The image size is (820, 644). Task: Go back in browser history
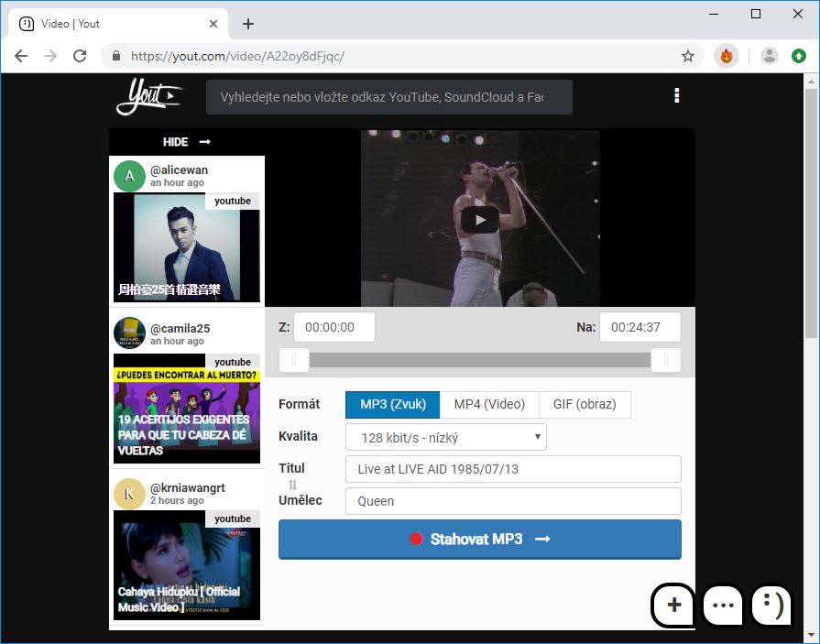coord(21,56)
